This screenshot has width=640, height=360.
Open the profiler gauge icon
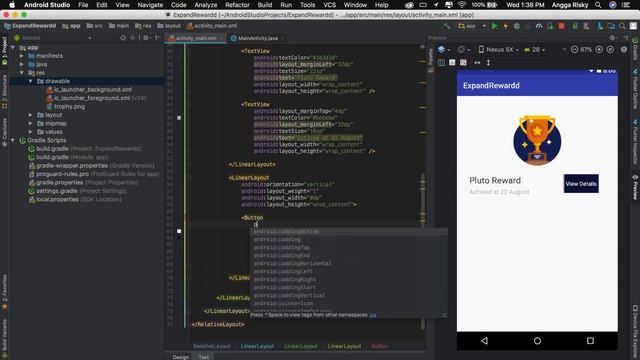click(x=539, y=26)
